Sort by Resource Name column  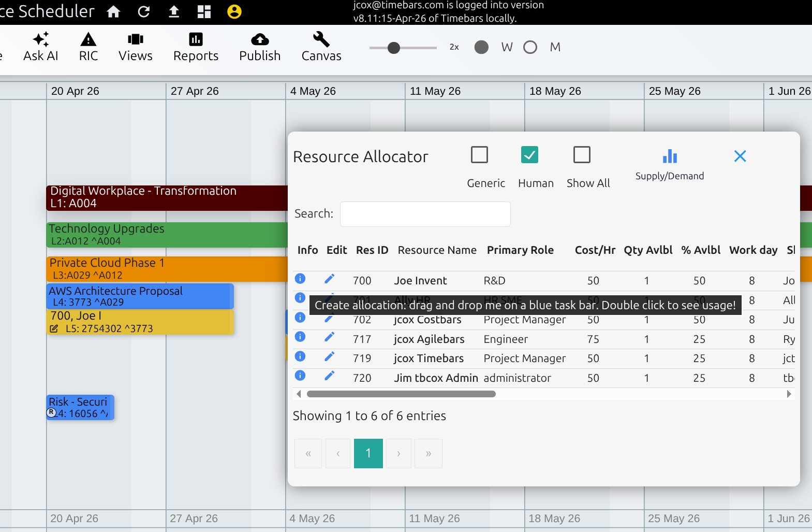point(437,250)
